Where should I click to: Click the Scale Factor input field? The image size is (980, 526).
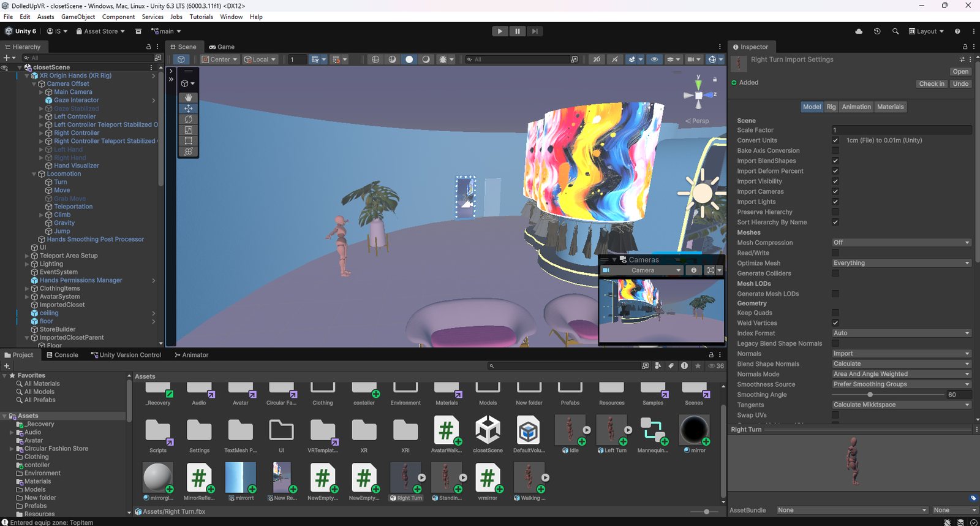tap(902, 130)
